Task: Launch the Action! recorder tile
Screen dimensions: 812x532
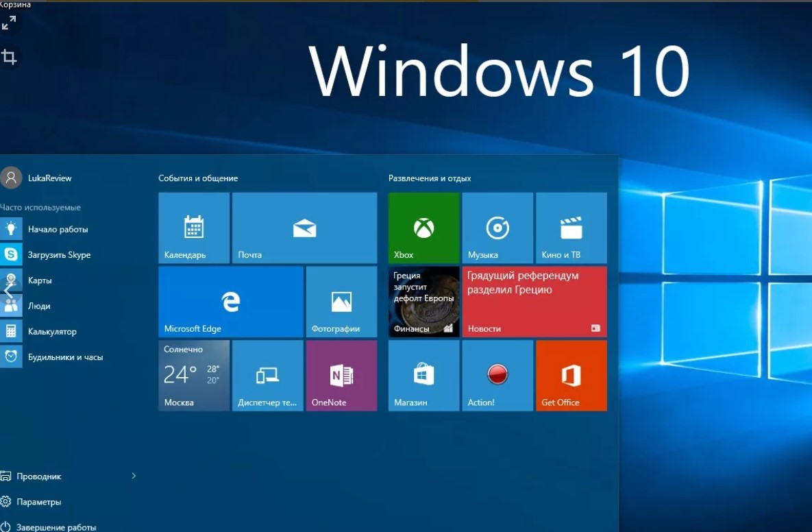Action: pyautogui.click(x=497, y=375)
